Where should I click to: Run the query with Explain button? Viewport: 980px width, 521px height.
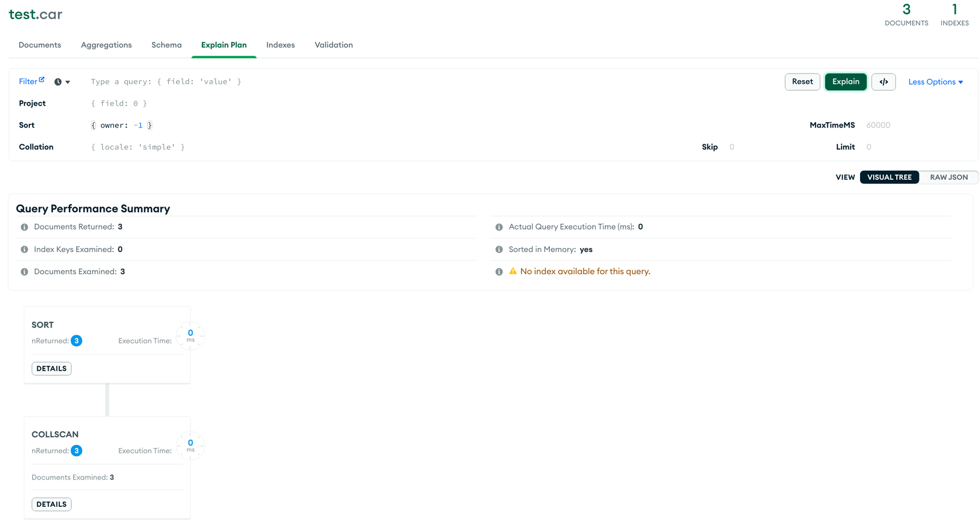coord(846,82)
